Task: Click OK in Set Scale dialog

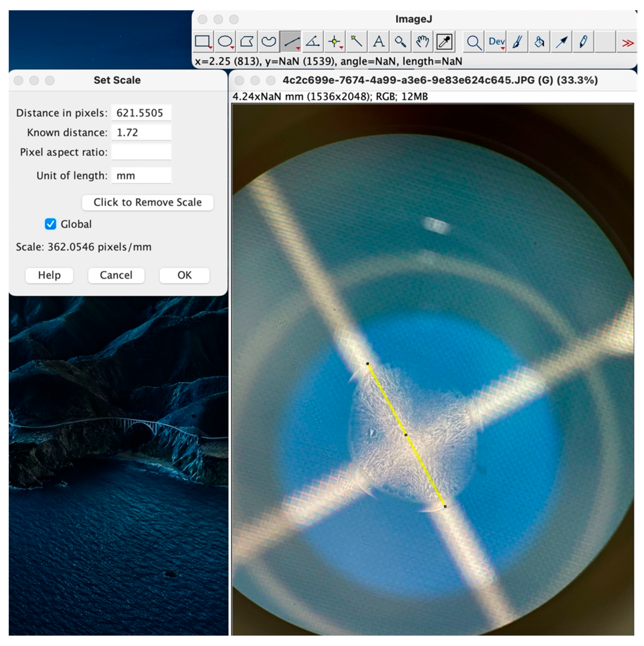Action: click(185, 275)
